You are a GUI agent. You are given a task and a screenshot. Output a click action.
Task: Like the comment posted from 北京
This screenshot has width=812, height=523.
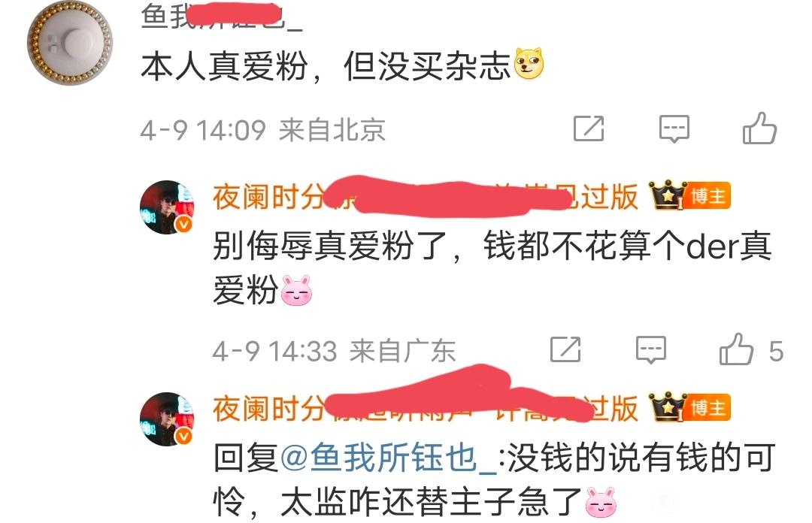pyautogui.click(x=759, y=128)
